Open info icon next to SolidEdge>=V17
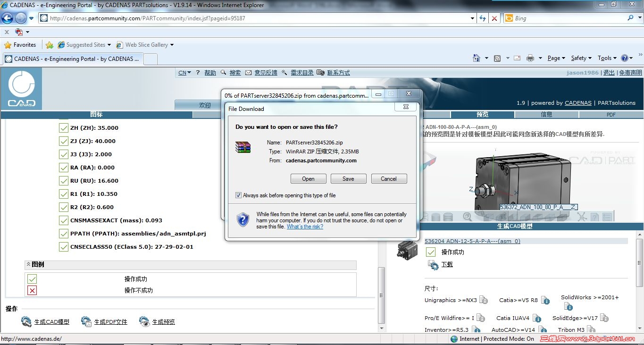644x345 pixels. pyautogui.click(x=604, y=319)
